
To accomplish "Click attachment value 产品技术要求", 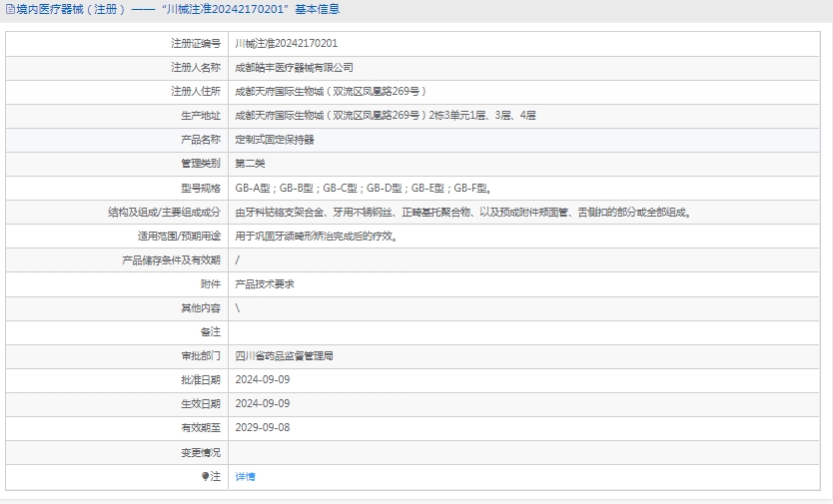I will click(265, 284).
